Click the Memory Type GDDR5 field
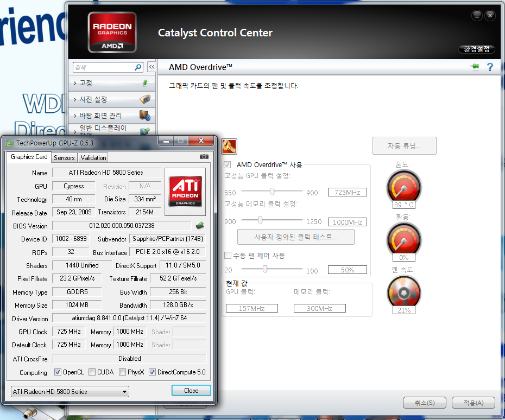The height and width of the screenshot is (420, 505). coord(77,291)
